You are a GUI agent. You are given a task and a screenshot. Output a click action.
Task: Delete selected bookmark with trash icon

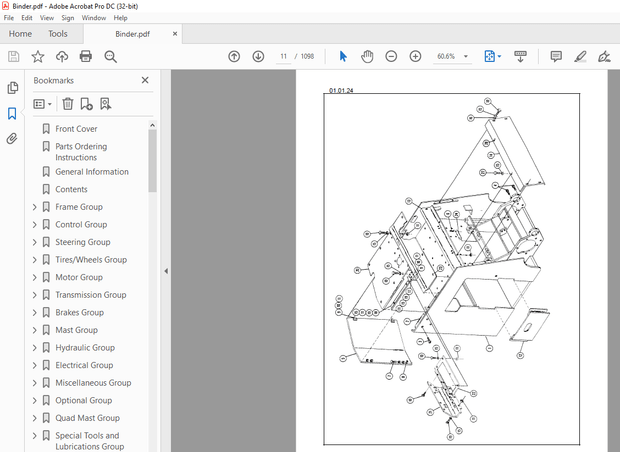(68, 104)
